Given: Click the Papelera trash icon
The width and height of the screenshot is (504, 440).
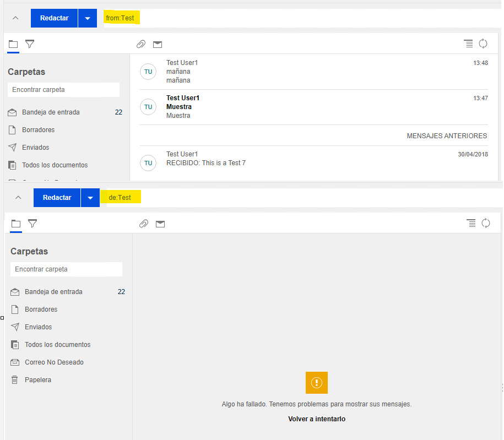Looking at the screenshot, I should pos(15,380).
